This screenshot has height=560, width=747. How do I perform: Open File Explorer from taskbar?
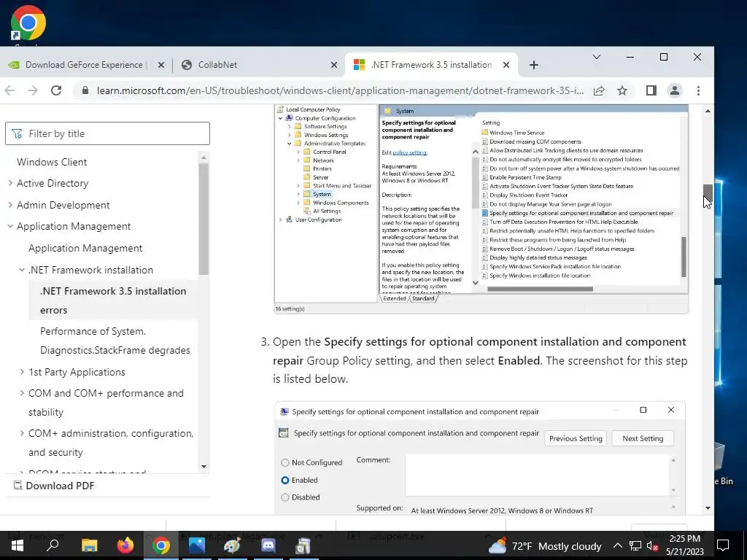coord(89,545)
